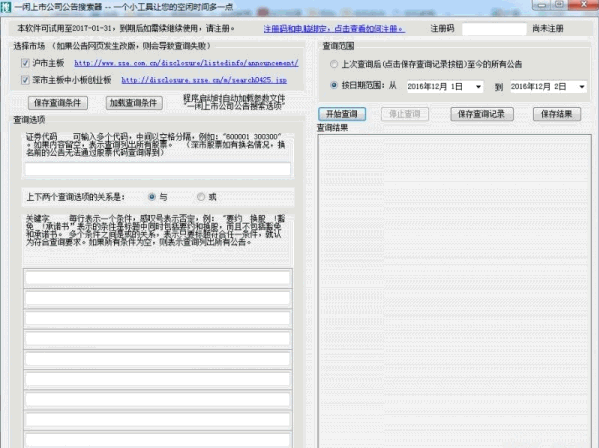This screenshot has height=448, width=599.
Task: Click the 尚未注册 status text
Action: (x=548, y=29)
